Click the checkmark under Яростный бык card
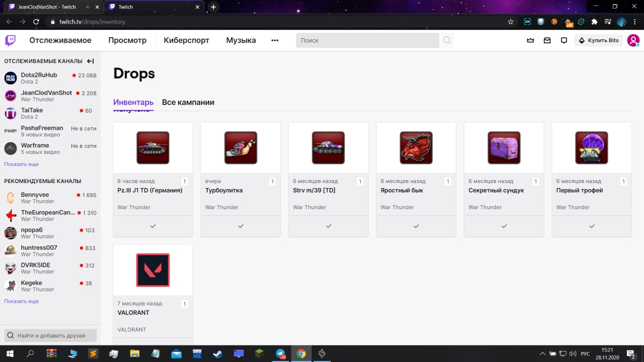The height and width of the screenshot is (362, 644). coord(416,226)
